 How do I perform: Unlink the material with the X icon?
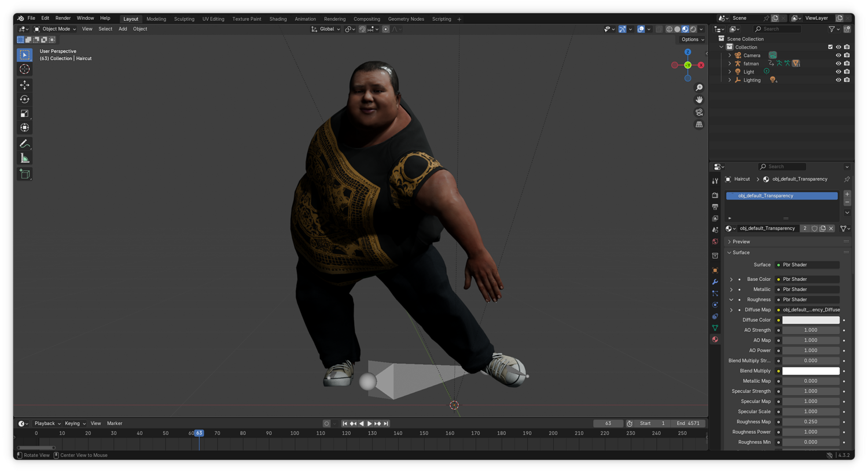[x=831, y=229]
